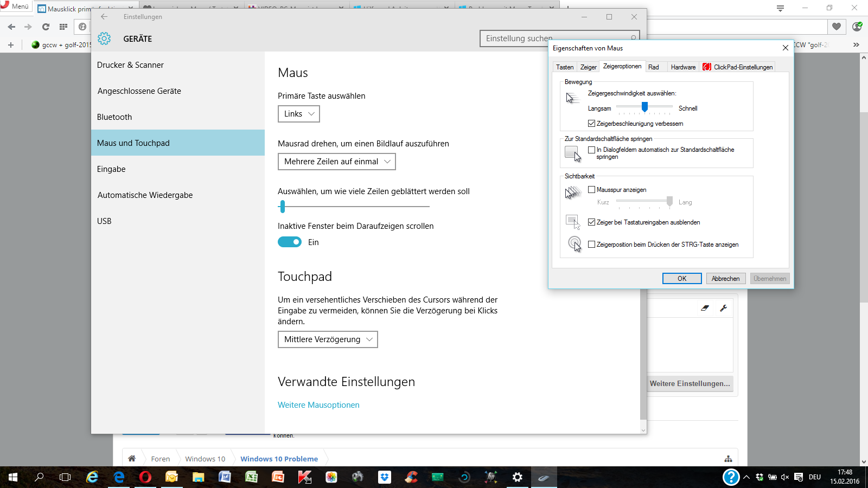Screen dimensions: 868x488
Task: Click Mausspur length slider handle
Action: (669, 201)
